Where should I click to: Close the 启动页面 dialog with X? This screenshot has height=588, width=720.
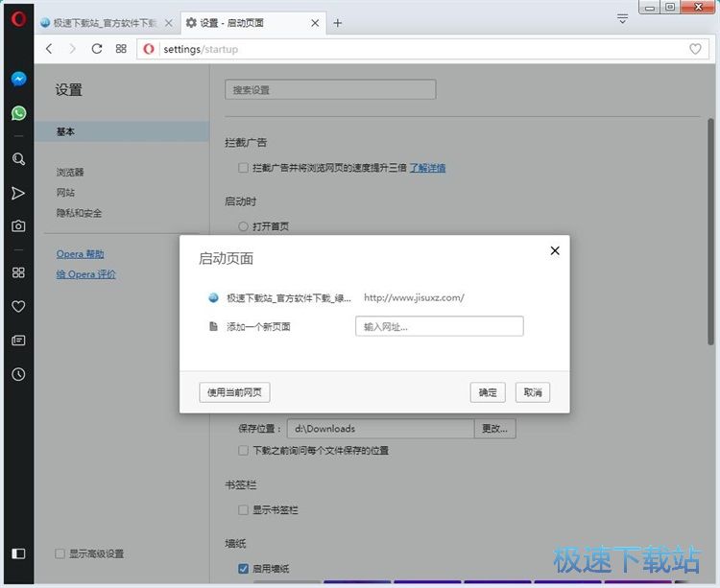555,251
